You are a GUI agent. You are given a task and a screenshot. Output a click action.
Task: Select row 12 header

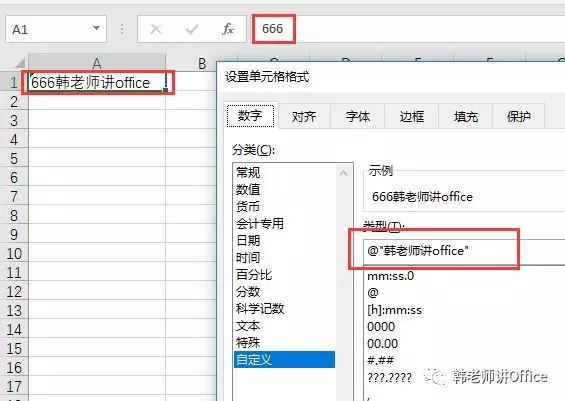coord(14,292)
